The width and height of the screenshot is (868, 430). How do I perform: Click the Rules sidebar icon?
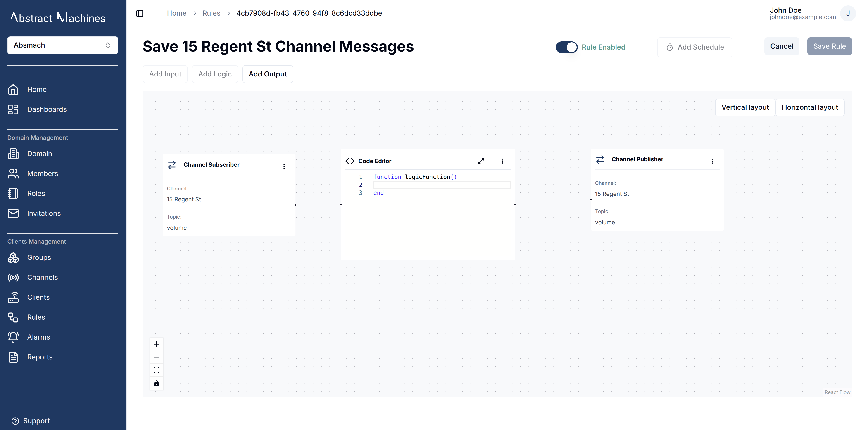[x=13, y=317]
